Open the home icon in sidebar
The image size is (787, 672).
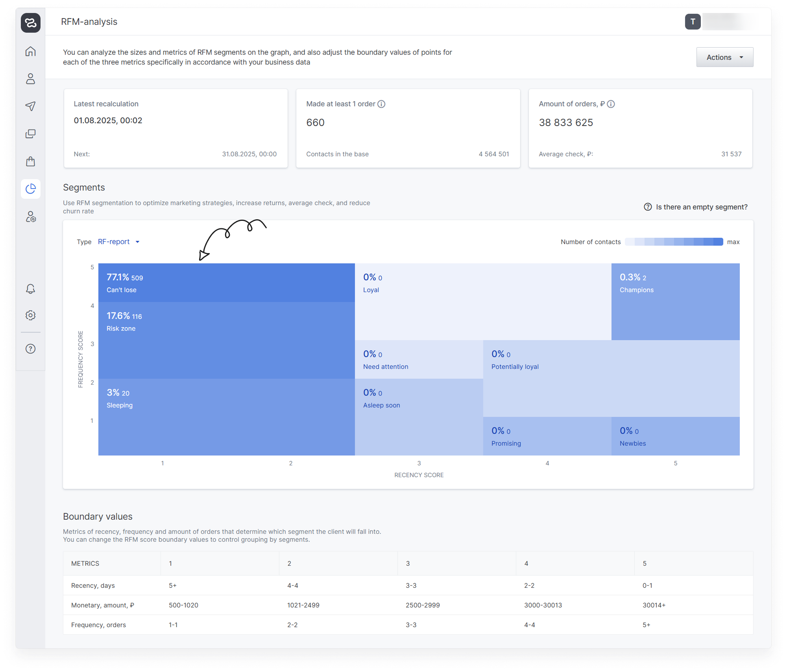coord(30,51)
